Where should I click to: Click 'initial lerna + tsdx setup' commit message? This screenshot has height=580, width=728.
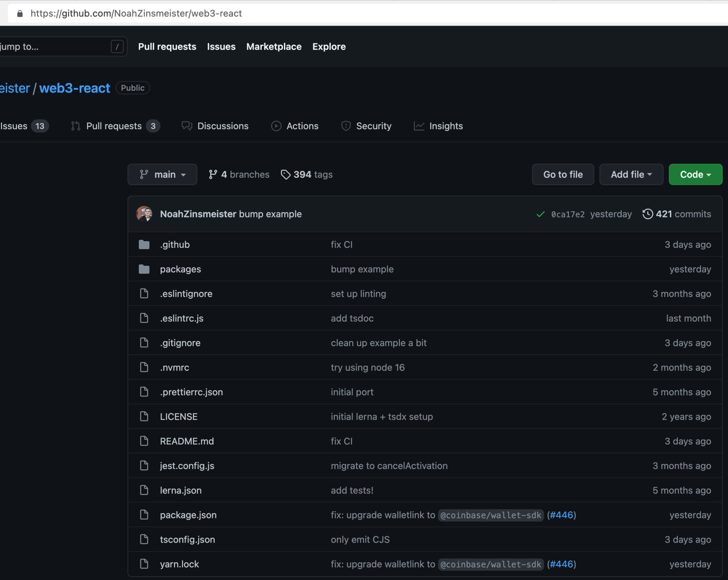pos(382,416)
